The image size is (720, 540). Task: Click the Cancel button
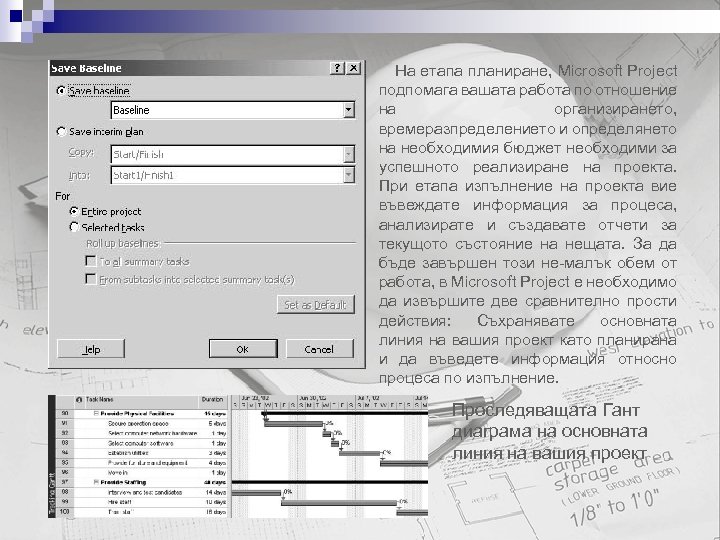[x=320, y=349]
